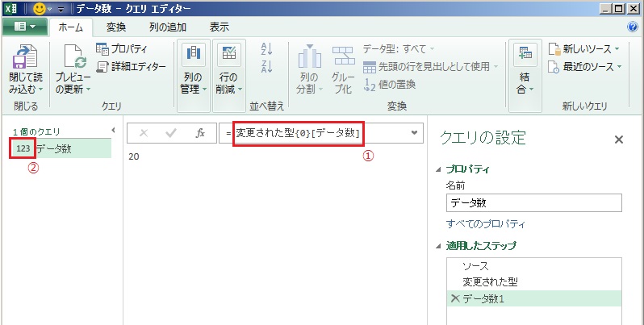Image resolution: width=644 pixels, height=325 pixels.
Task: Click the 1 個のクエリ heading
Action: tap(36, 131)
